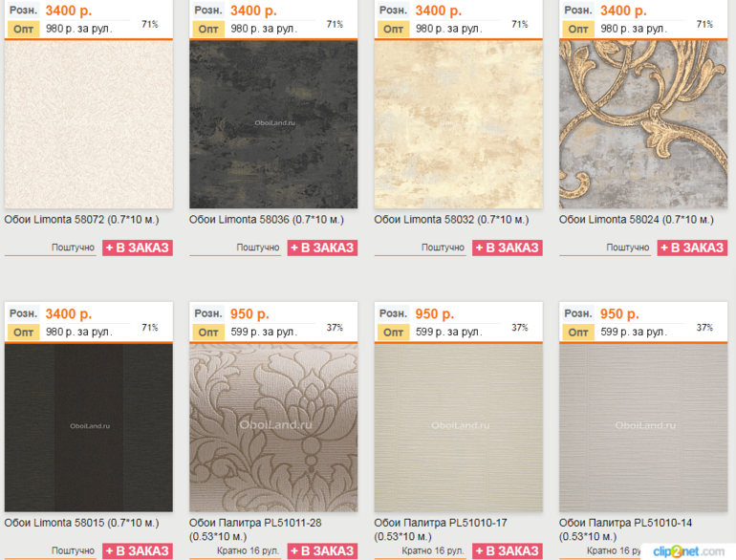Add Limonta 58072 wallpaper to order
Image resolution: width=736 pixels, height=560 pixels.
click(138, 248)
